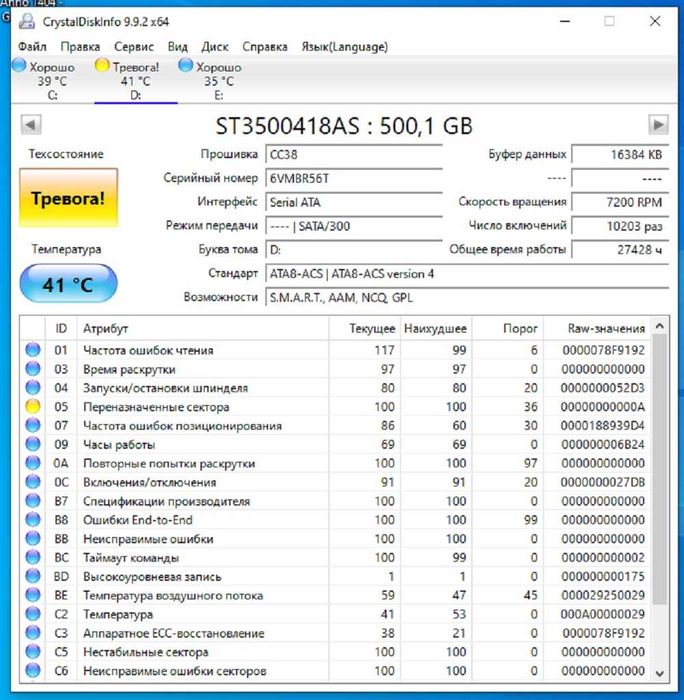Select drive D: tab marked Тревога!
Screen dimensions: 684x700
(136, 80)
